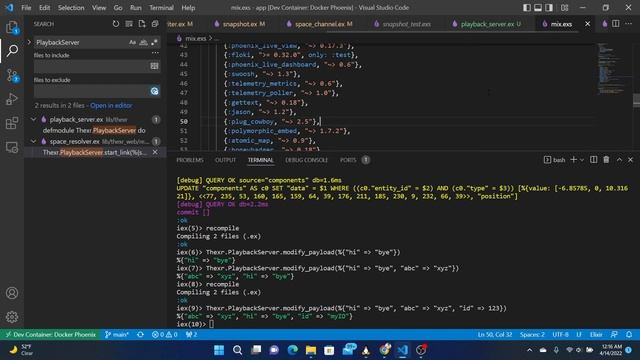Clear search results
The image size is (640, 360).
[x=129, y=24]
